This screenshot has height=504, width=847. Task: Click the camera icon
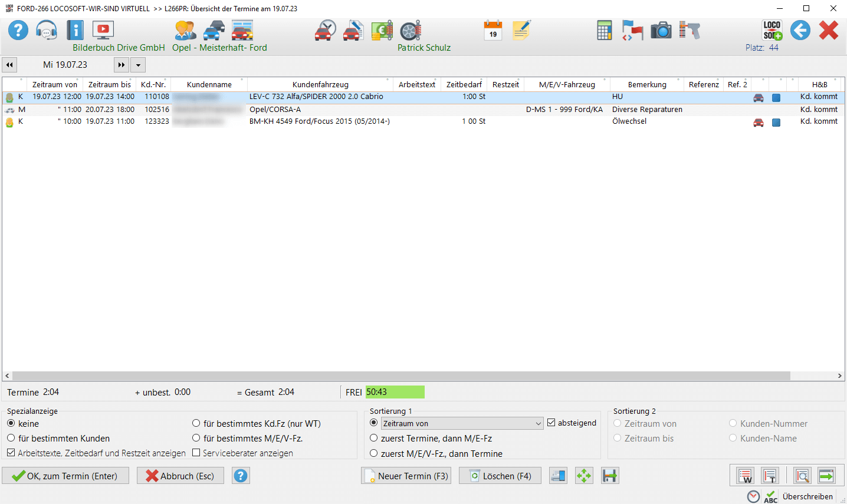[661, 30]
